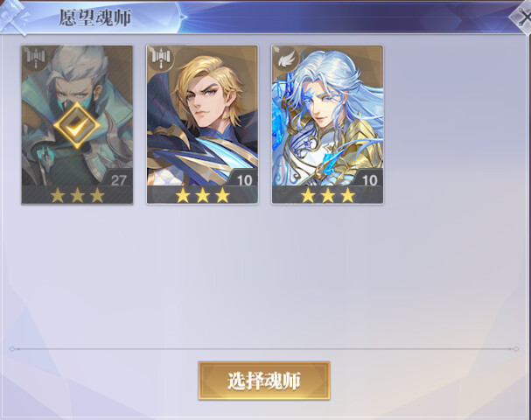This screenshot has height=420, width=531.
Task: Click the hammer emblem beside the 愿望魂师 title
Action: click(13, 18)
